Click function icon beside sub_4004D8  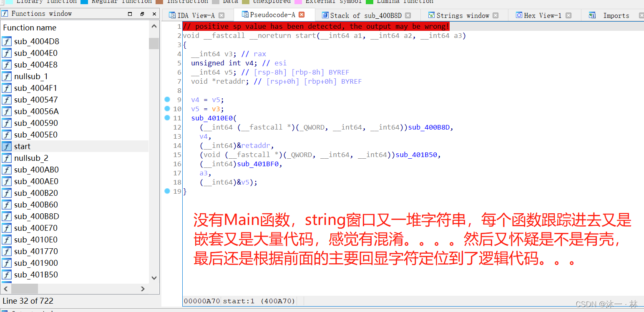(x=7, y=41)
